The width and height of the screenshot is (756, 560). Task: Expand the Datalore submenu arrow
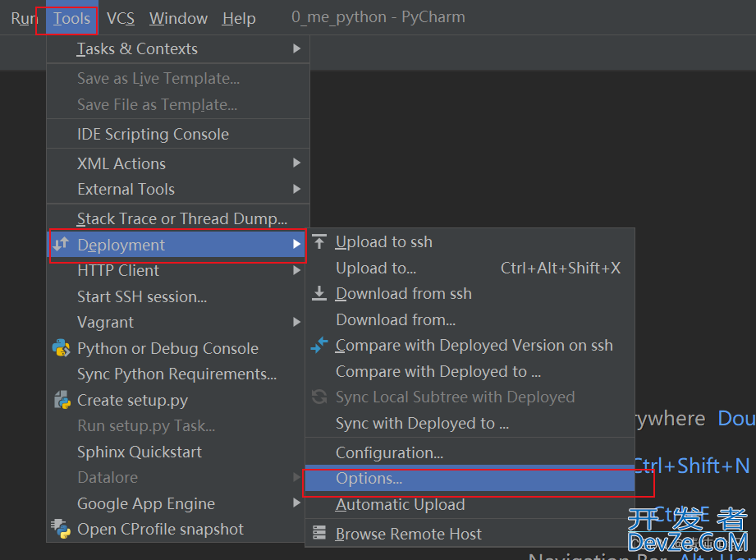pos(297,477)
